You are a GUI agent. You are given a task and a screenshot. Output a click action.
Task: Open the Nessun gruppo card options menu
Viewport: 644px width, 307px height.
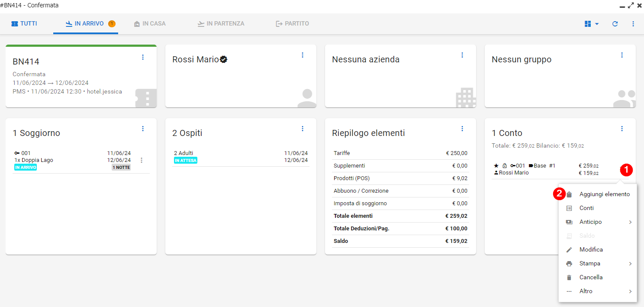(622, 55)
